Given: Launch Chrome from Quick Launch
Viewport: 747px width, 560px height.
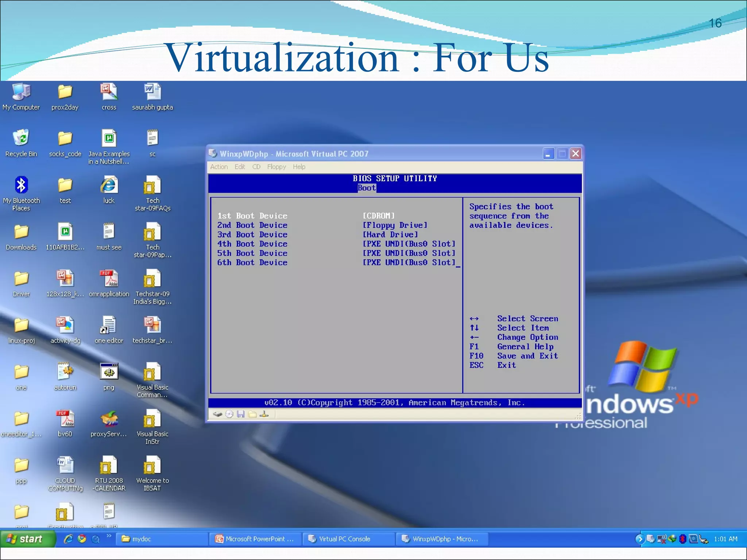Looking at the screenshot, I should (82, 539).
